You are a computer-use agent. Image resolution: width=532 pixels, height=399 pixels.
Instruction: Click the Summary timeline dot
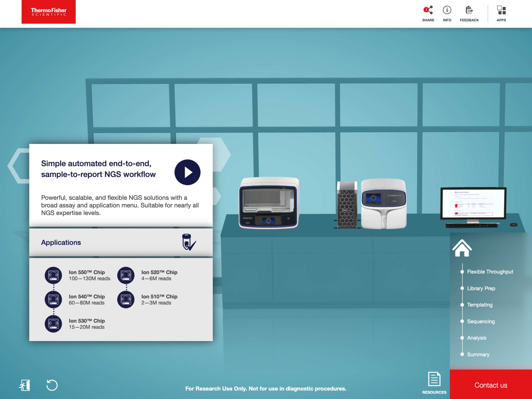[462, 354]
